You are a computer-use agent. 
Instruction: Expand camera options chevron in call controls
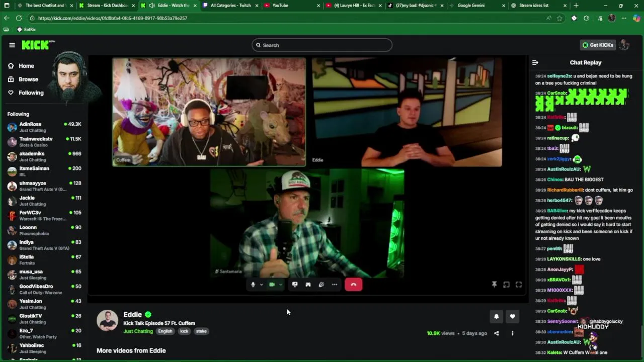tap(280, 285)
